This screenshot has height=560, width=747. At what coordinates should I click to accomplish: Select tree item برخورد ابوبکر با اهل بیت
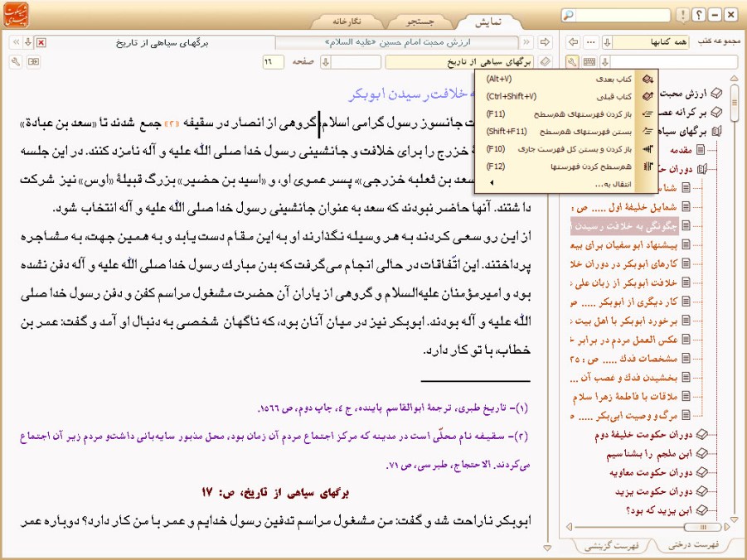[x=624, y=321]
